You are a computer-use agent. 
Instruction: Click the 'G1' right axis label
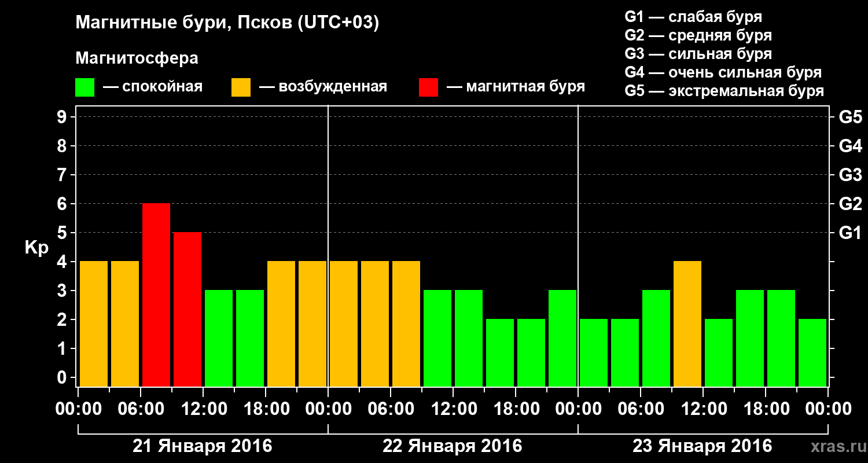(851, 233)
